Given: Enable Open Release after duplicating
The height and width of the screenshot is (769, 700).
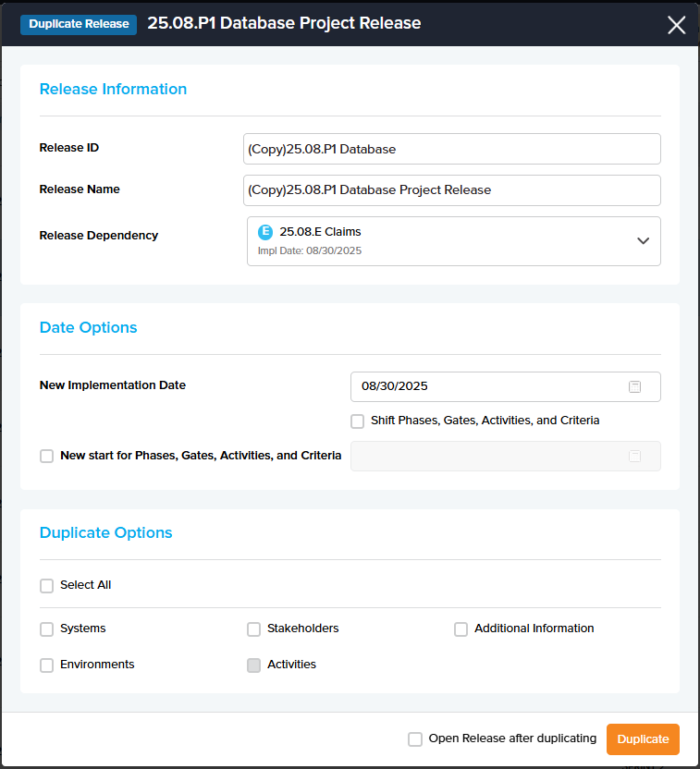Looking at the screenshot, I should pos(415,739).
